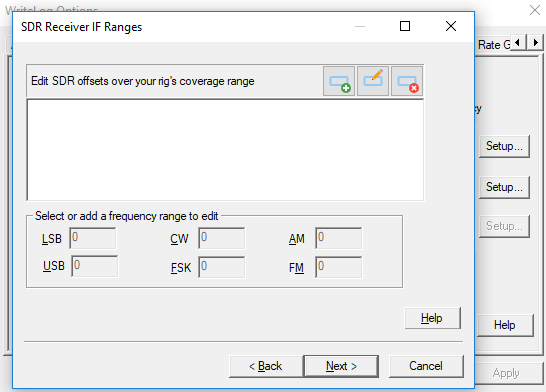The image size is (546, 392).
Task: Click the CW offset input field
Action: click(222, 238)
